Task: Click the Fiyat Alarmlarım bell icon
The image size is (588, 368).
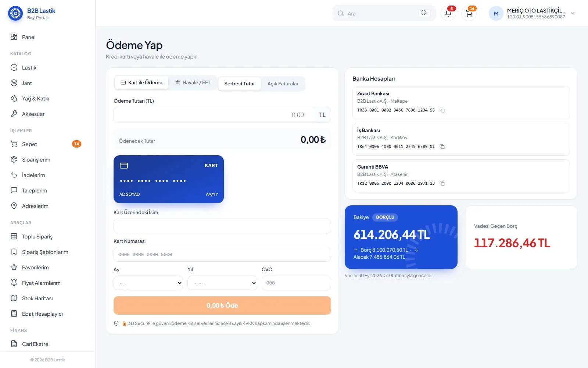Action: click(x=14, y=283)
